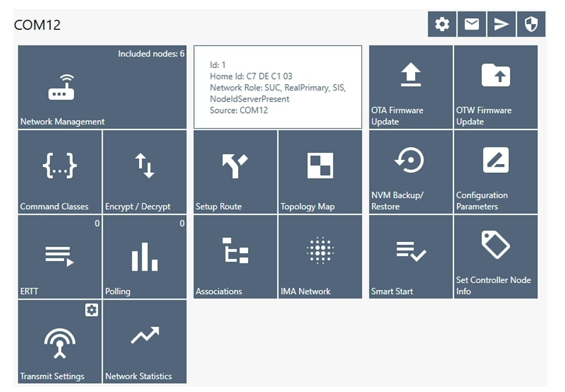565x392 pixels.
Task: Click the 'Home Id: C7 DE C1 03' line
Action: [251, 76]
